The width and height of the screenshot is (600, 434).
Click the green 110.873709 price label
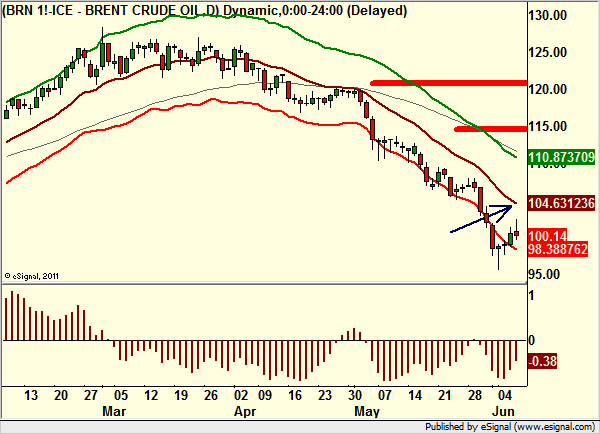click(561, 157)
